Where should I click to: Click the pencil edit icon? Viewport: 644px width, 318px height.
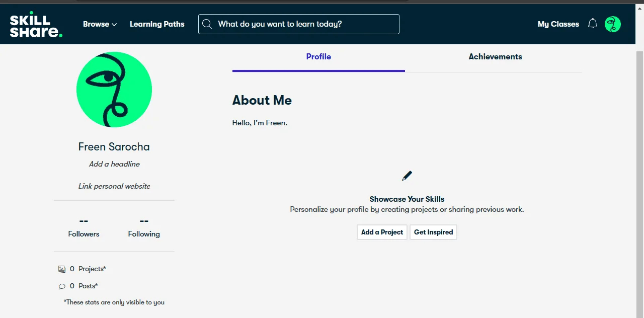coord(407,176)
